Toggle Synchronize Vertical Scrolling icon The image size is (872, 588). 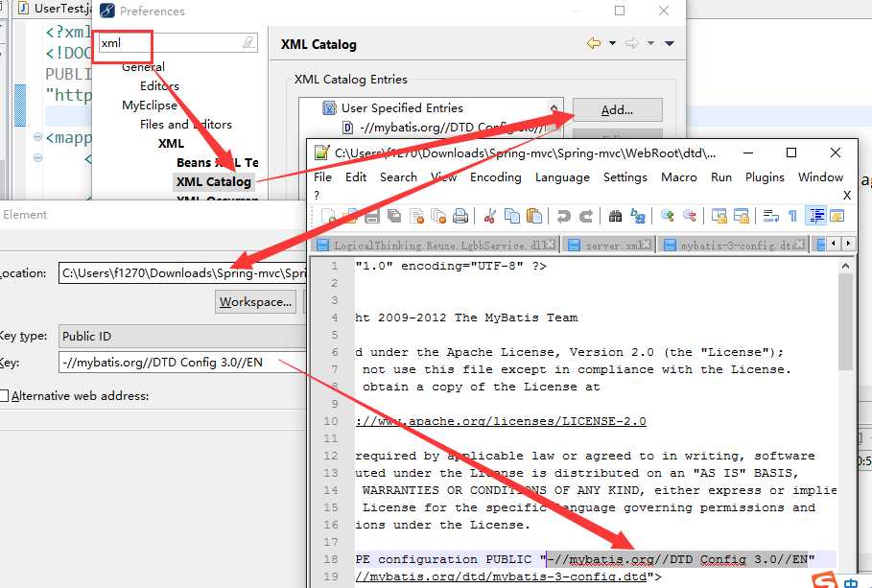click(x=719, y=216)
